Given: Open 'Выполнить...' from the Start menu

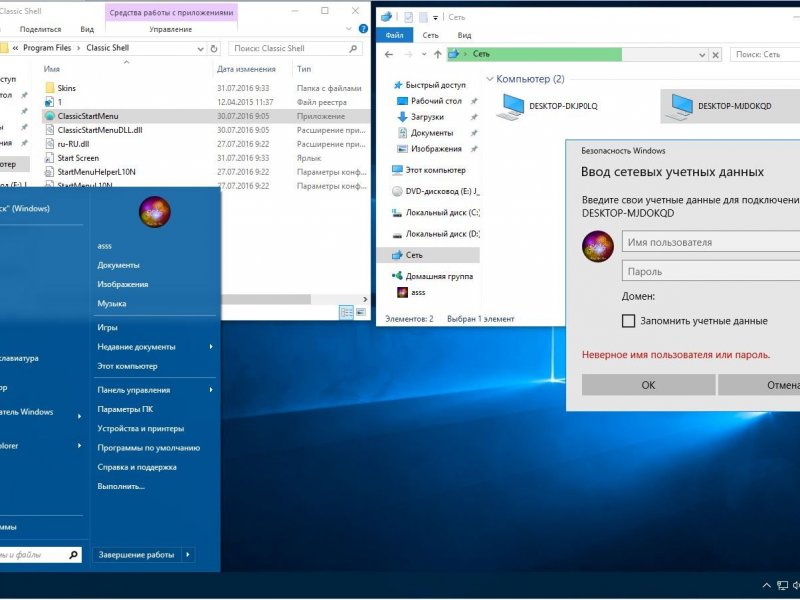Looking at the screenshot, I should tap(121, 486).
